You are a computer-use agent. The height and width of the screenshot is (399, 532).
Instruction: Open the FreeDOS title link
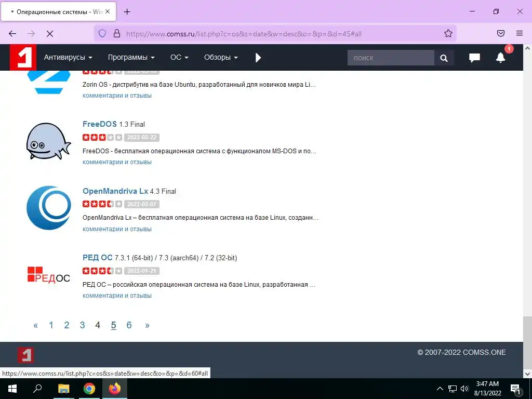(x=99, y=124)
